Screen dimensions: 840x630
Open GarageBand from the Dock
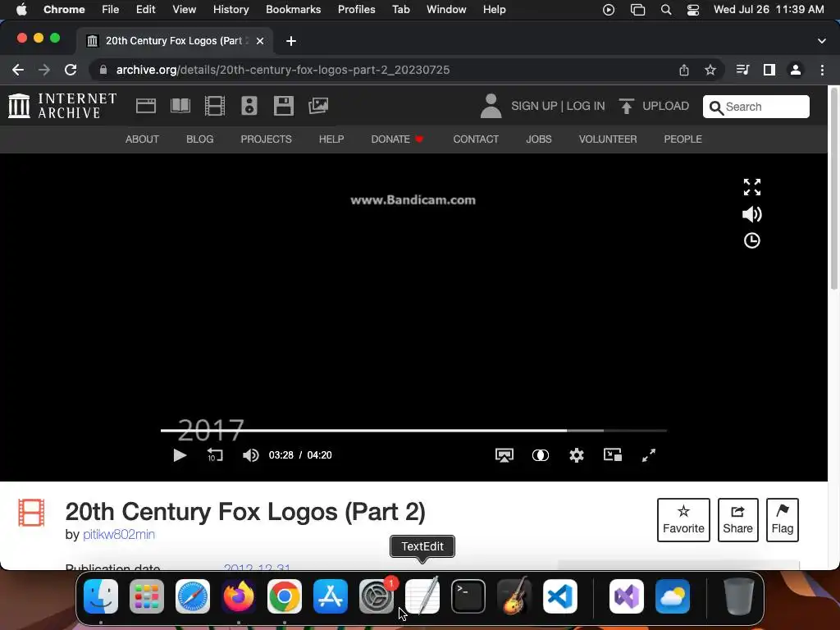[514, 596]
